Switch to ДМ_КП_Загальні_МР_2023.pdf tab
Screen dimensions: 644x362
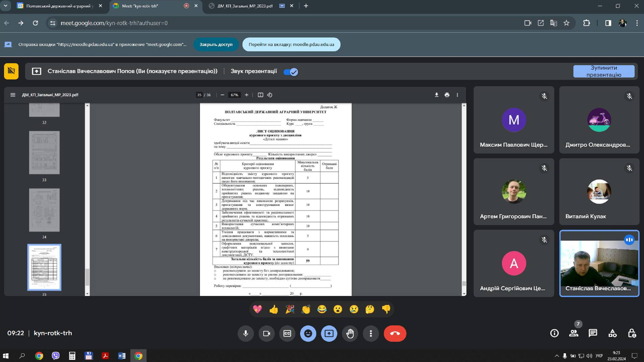(245, 6)
